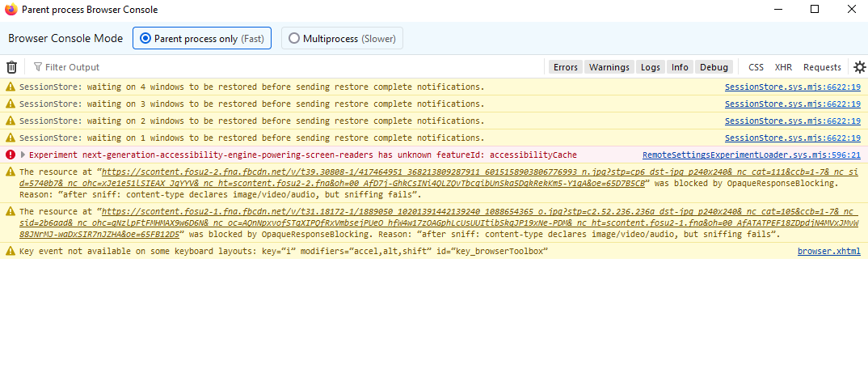
Task: Toggle the Logs filter
Action: [x=651, y=67]
